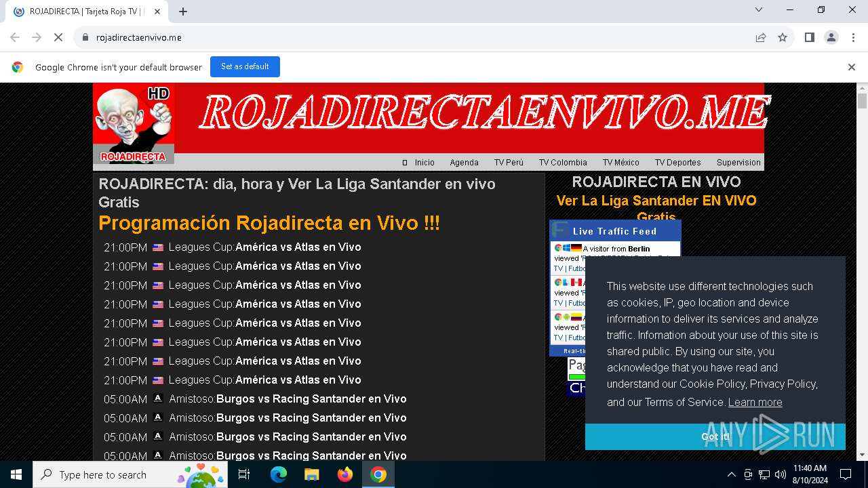Open first Burgos vs Racing Santander link
This screenshot has width=868, height=488.
pos(311,399)
